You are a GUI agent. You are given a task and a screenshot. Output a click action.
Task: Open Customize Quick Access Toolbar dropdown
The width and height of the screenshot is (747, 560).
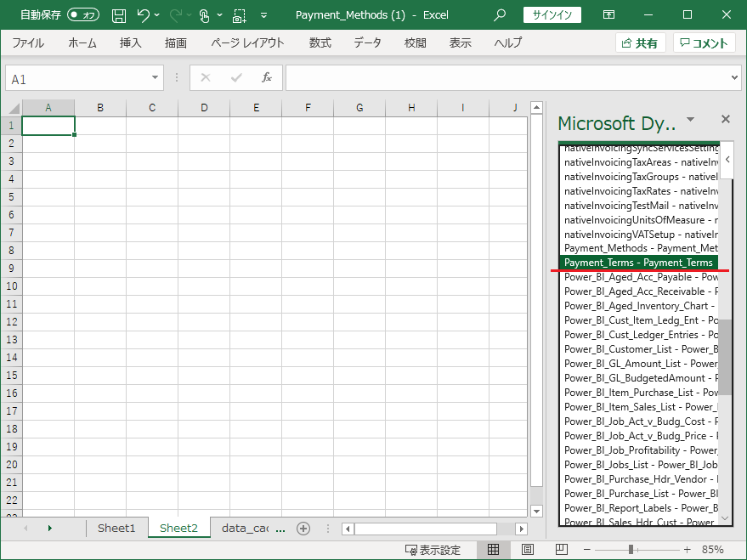tap(263, 15)
